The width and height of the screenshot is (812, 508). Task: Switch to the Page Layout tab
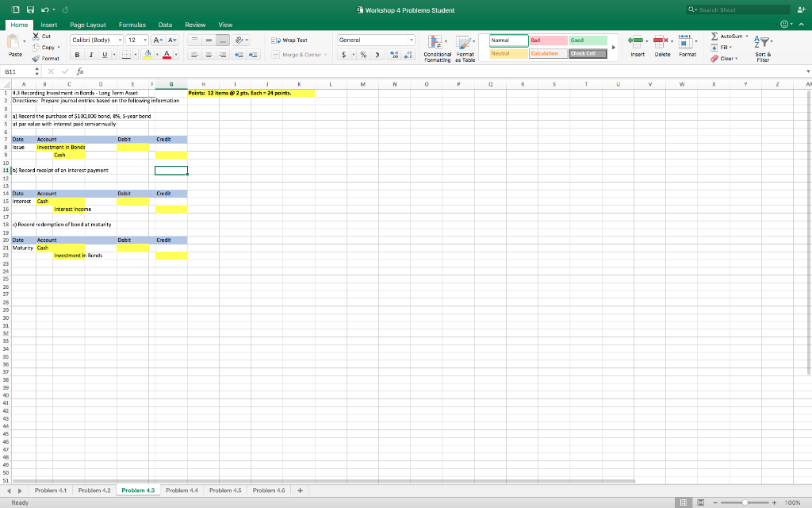click(88, 25)
